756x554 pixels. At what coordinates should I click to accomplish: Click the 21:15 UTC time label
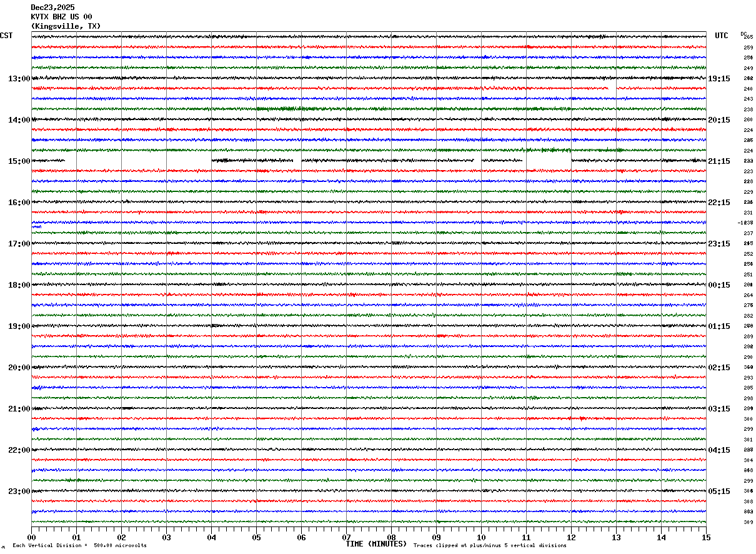(719, 161)
